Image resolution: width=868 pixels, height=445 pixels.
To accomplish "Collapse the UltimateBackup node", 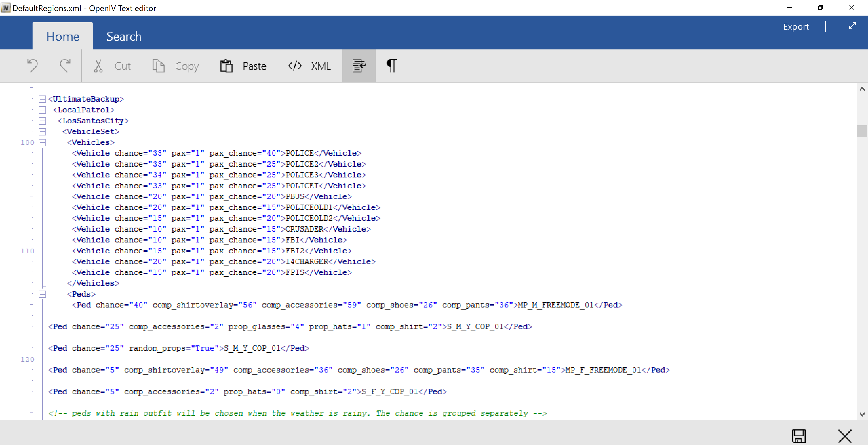I will [42, 99].
